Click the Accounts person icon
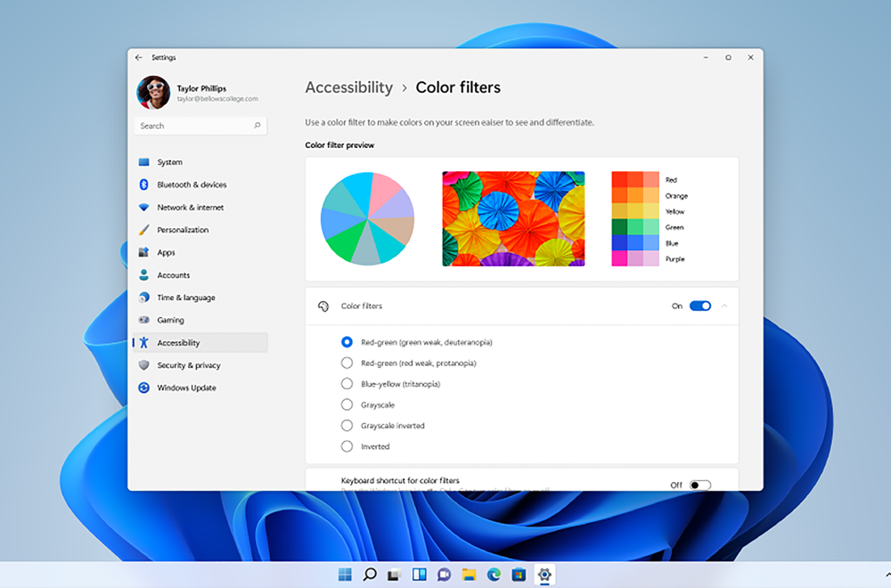The width and height of the screenshot is (891, 588). (x=143, y=275)
